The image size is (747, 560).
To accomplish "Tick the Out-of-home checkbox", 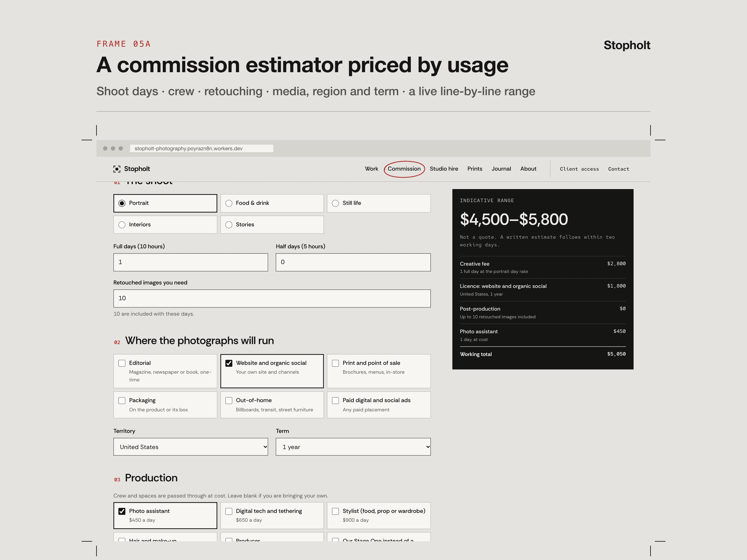I will click(x=229, y=400).
